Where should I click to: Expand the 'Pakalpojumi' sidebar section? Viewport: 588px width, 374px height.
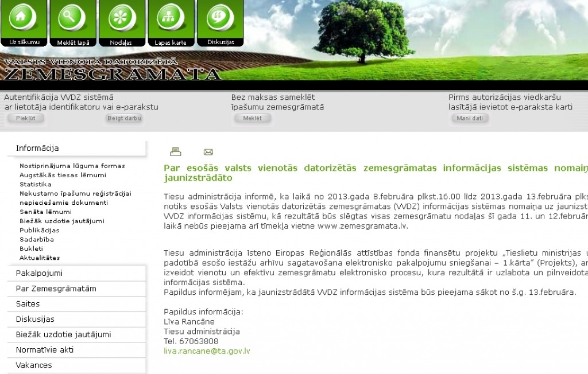[39, 273]
